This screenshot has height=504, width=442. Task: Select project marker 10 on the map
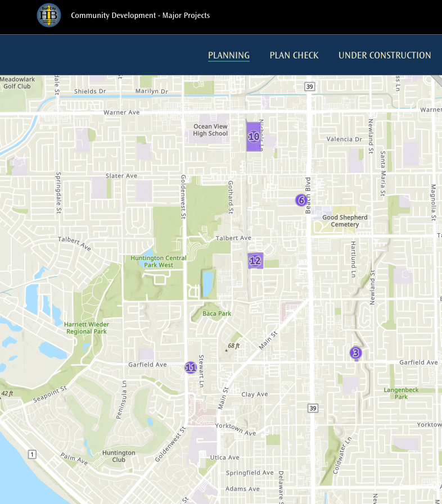[254, 137]
